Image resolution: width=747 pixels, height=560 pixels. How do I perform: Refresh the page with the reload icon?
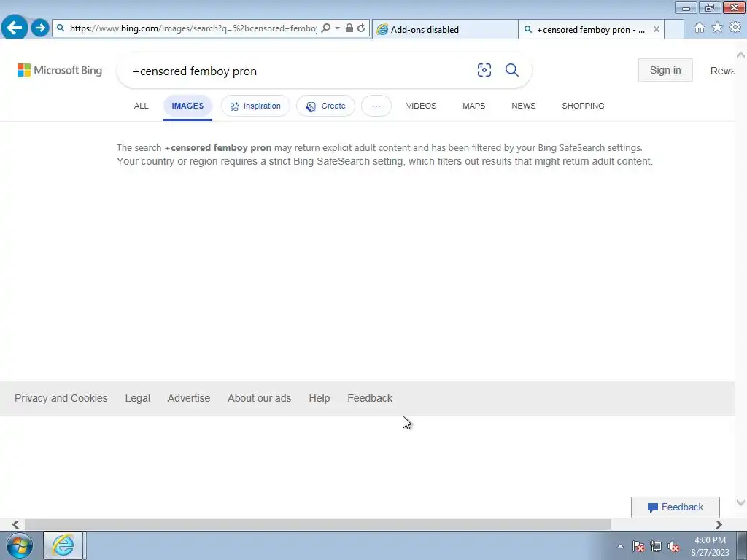coord(361,28)
